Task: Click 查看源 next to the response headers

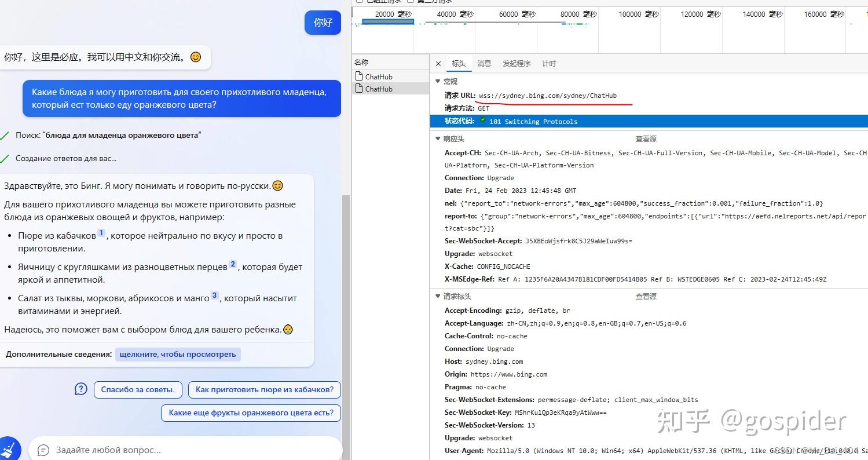Action: [x=646, y=138]
